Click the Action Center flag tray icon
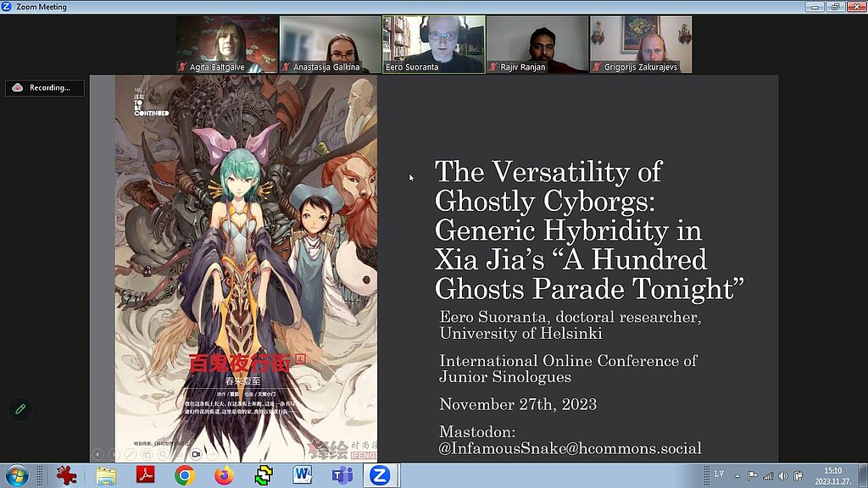This screenshot has height=488, width=868. (x=753, y=476)
